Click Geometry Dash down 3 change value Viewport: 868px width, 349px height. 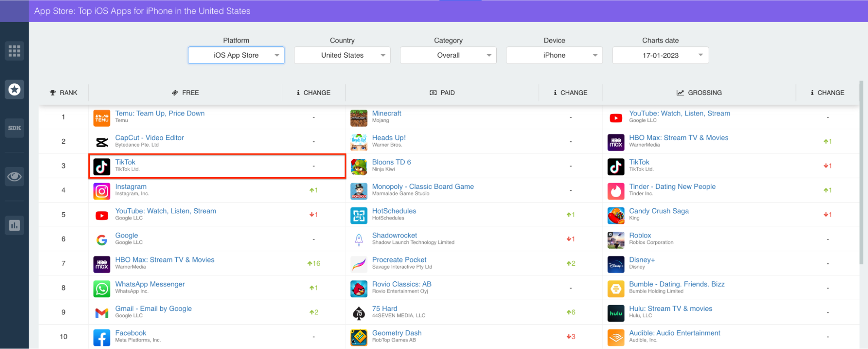[x=571, y=336]
